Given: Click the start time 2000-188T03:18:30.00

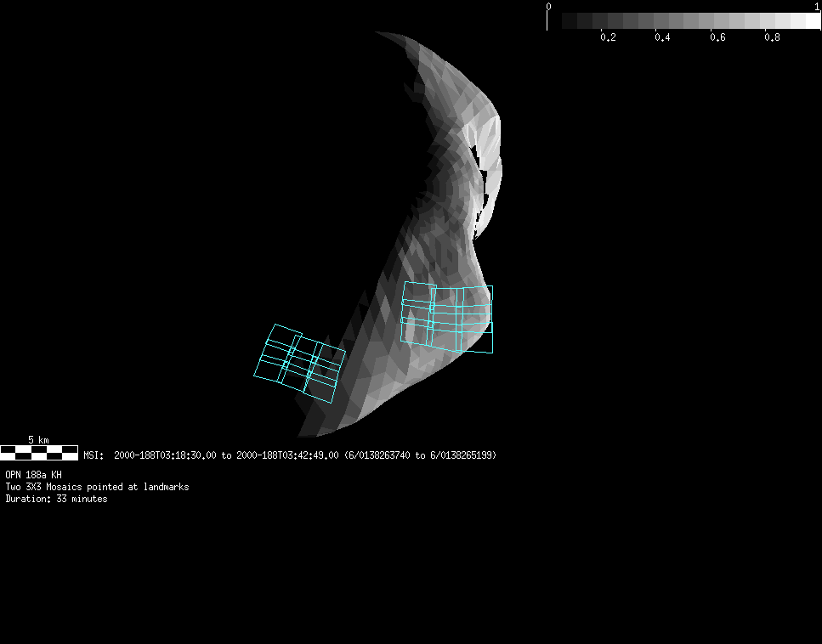Looking at the screenshot, I should [165, 455].
